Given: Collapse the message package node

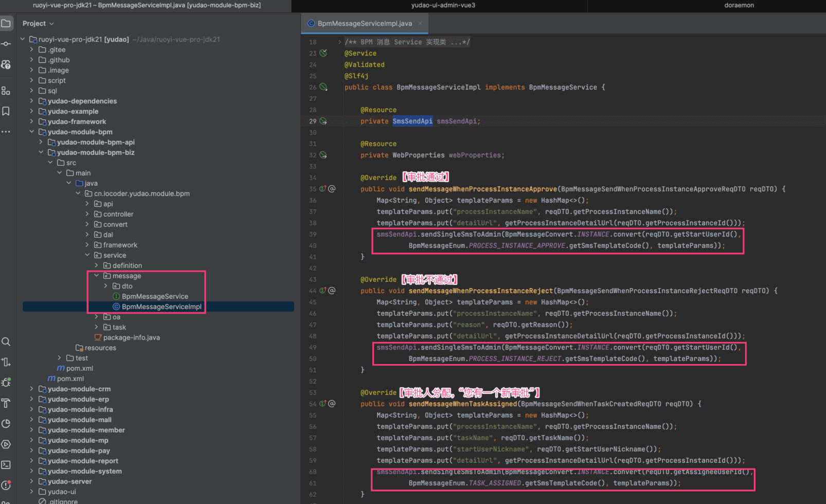Looking at the screenshot, I should pyautogui.click(x=96, y=276).
